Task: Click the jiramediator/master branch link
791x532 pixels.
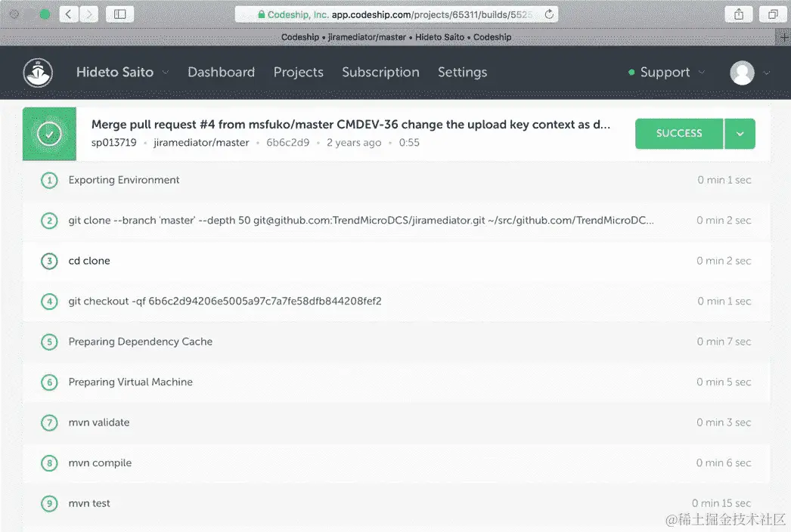Action: pyautogui.click(x=201, y=143)
